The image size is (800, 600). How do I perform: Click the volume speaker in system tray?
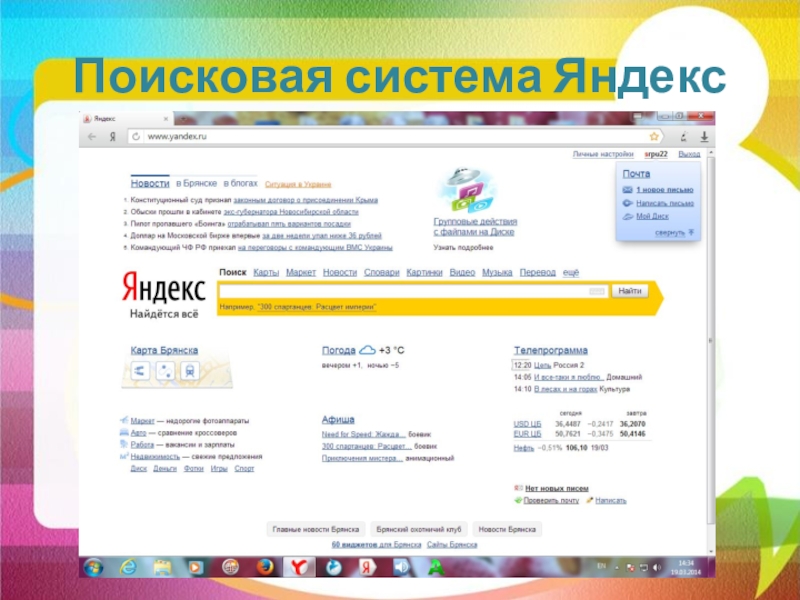pos(657,567)
